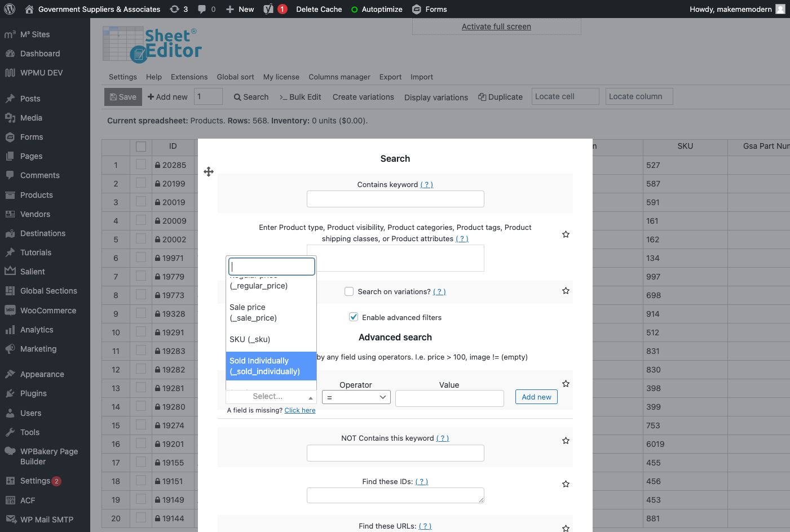Star the NOT Contains keyword field

pyautogui.click(x=566, y=441)
